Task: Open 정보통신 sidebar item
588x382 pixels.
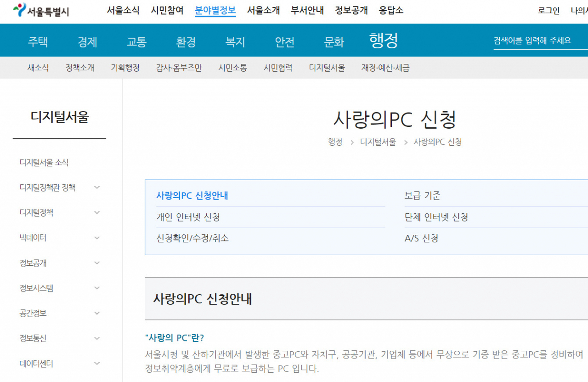Action: coord(33,338)
